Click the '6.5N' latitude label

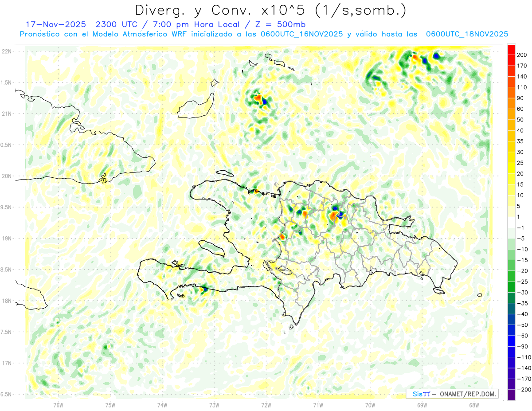click(x=7, y=394)
